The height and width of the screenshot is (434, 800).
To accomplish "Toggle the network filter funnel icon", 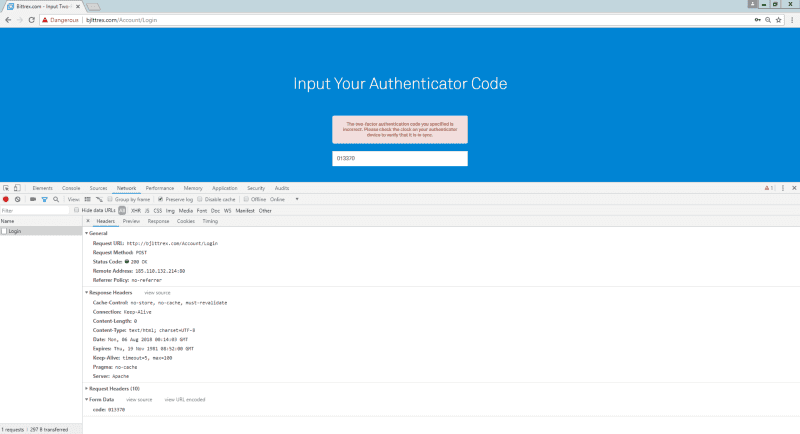I will tap(44, 199).
